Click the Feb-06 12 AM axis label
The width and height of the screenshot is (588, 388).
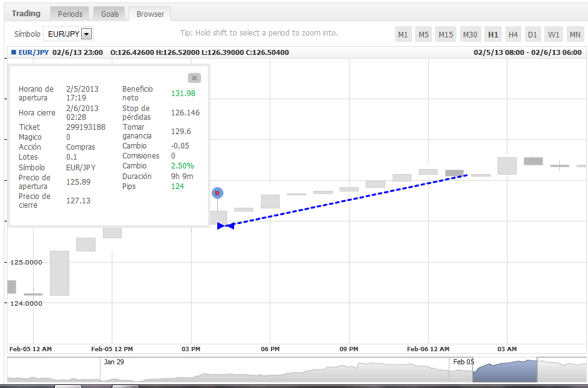click(x=428, y=349)
